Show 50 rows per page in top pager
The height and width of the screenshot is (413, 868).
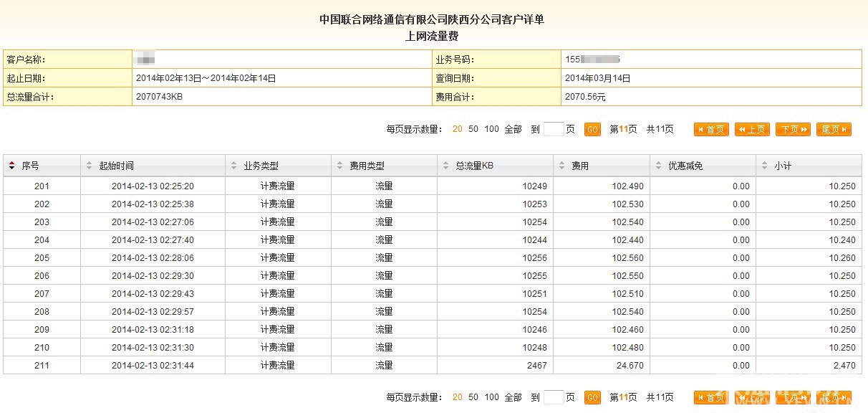473,130
